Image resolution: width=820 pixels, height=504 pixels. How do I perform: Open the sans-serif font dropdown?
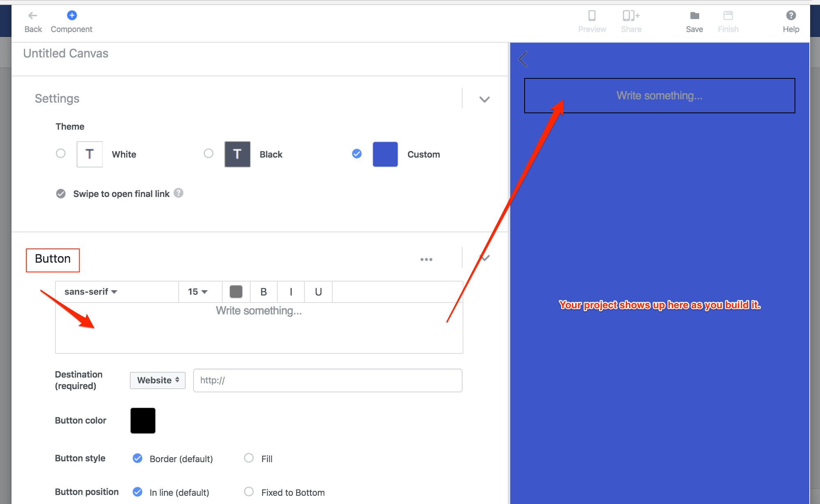[90, 292]
